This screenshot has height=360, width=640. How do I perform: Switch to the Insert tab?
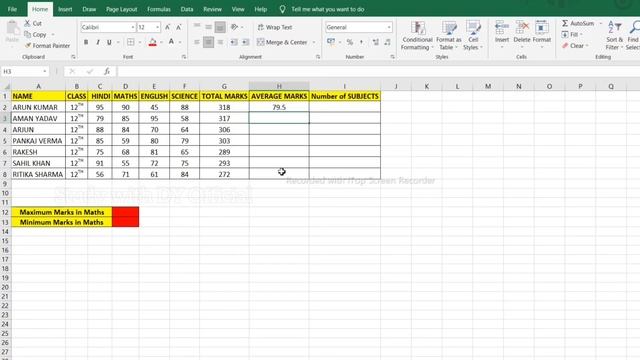[x=65, y=9]
